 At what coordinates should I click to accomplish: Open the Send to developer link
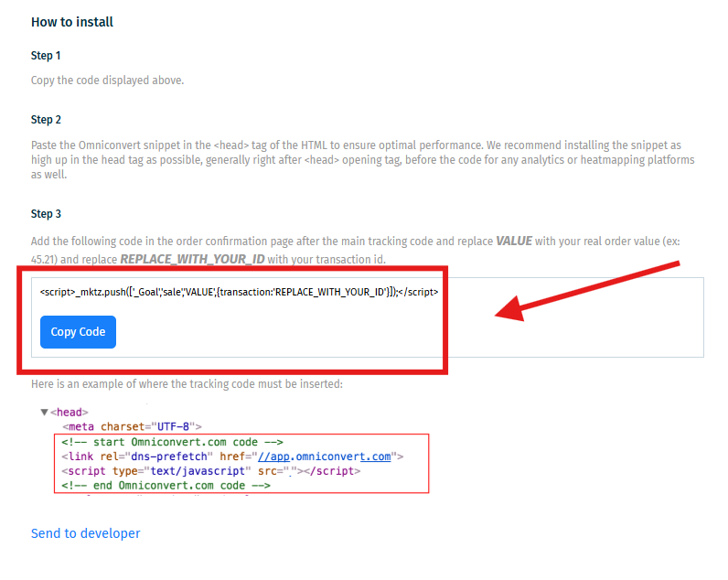click(x=86, y=533)
